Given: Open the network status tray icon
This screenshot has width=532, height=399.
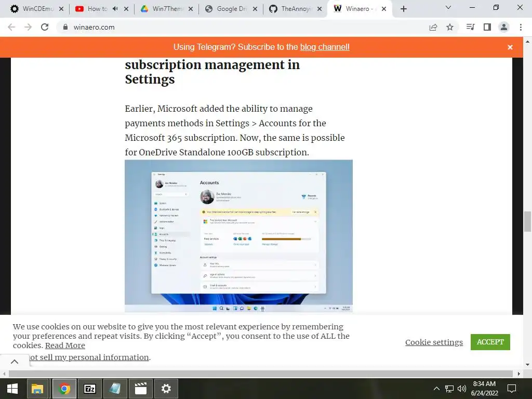Looking at the screenshot, I should pyautogui.click(x=449, y=389).
